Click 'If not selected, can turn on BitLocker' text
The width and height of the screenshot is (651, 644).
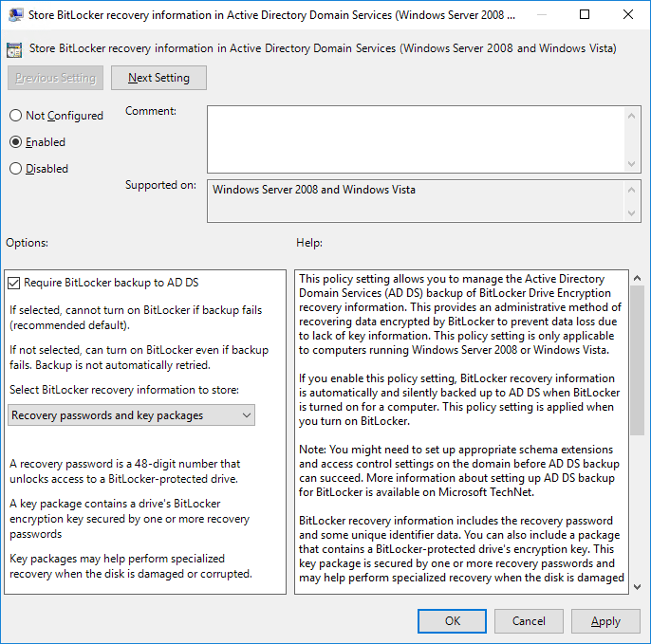[139, 358]
